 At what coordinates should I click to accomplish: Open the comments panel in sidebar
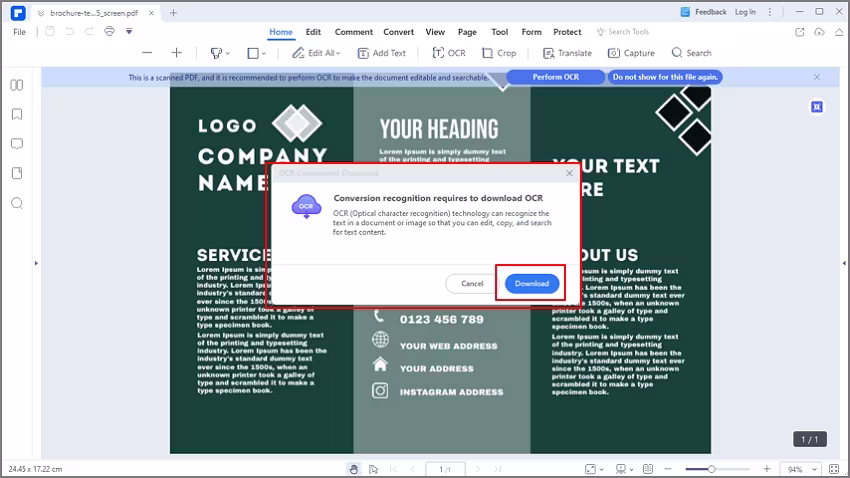17,144
